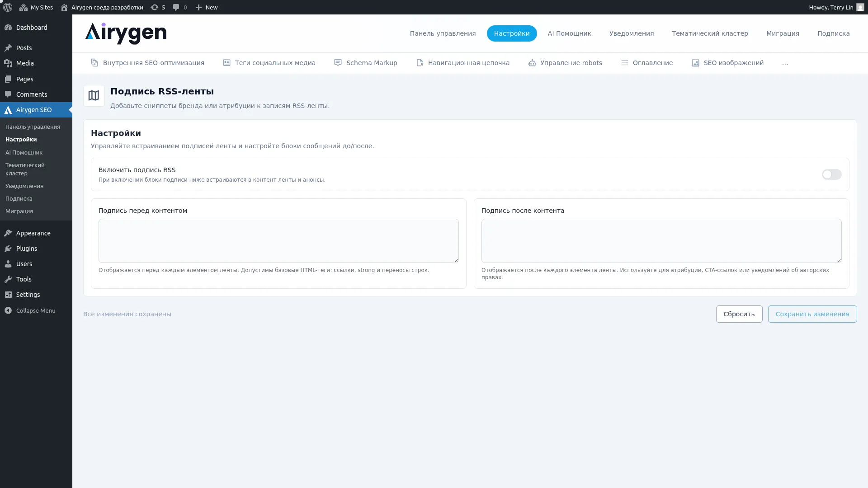This screenshot has width=868, height=488.
Task: Open Tools in the sidebar
Action: point(36,279)
